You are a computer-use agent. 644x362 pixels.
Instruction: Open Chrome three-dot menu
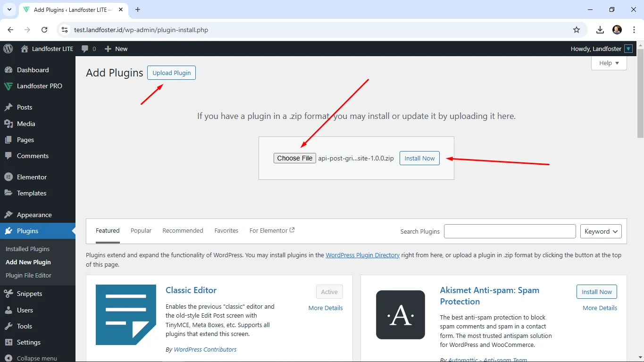click(x=633, y=30)
